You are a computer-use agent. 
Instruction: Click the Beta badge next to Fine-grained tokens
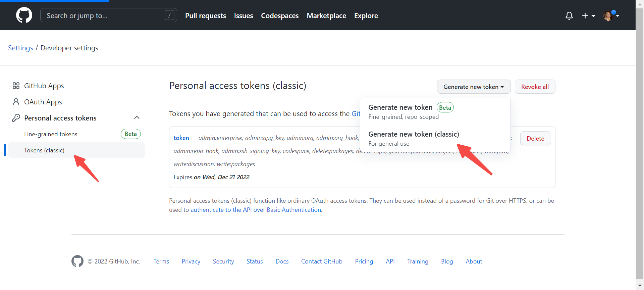[x=130, y=134]
